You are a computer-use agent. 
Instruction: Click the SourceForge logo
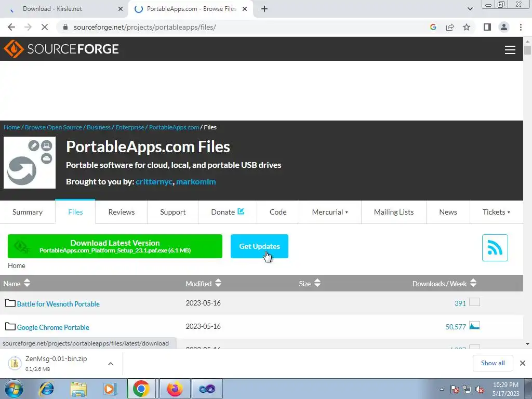click(61, 49)
